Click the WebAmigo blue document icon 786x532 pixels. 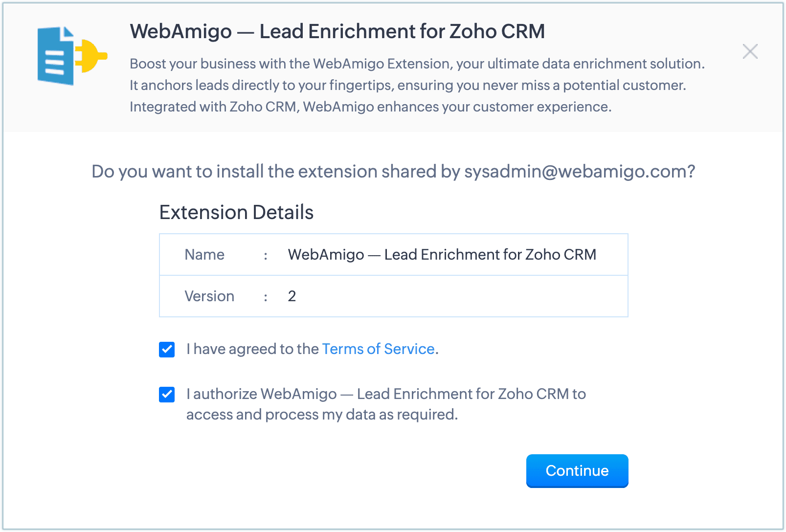pyautogui.click(x=55, y=57)
